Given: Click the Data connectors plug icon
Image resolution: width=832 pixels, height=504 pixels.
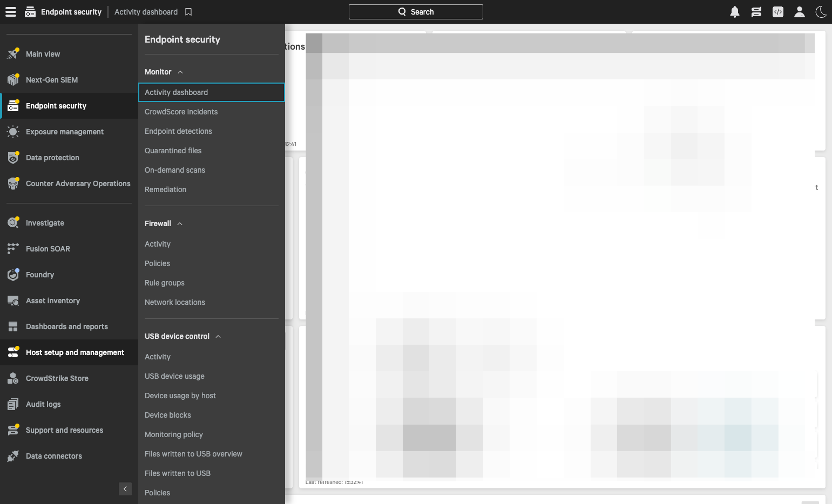Looking at the screenshot, I should (13, 456).
